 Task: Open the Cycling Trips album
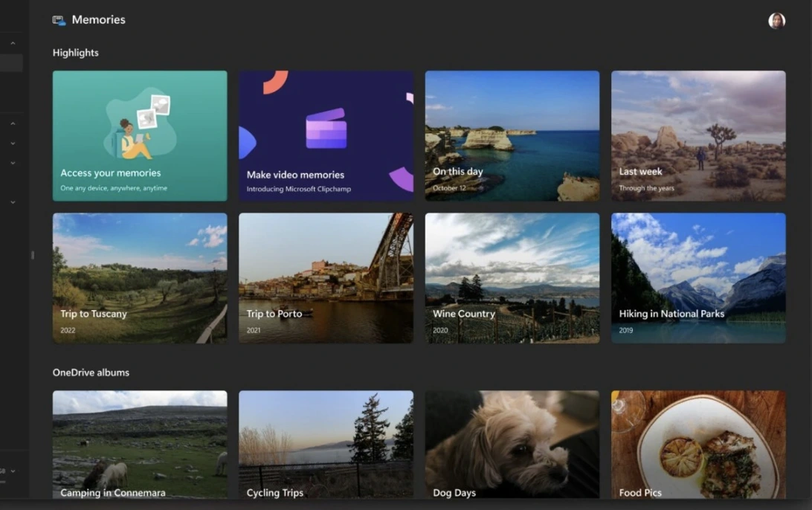326,444
